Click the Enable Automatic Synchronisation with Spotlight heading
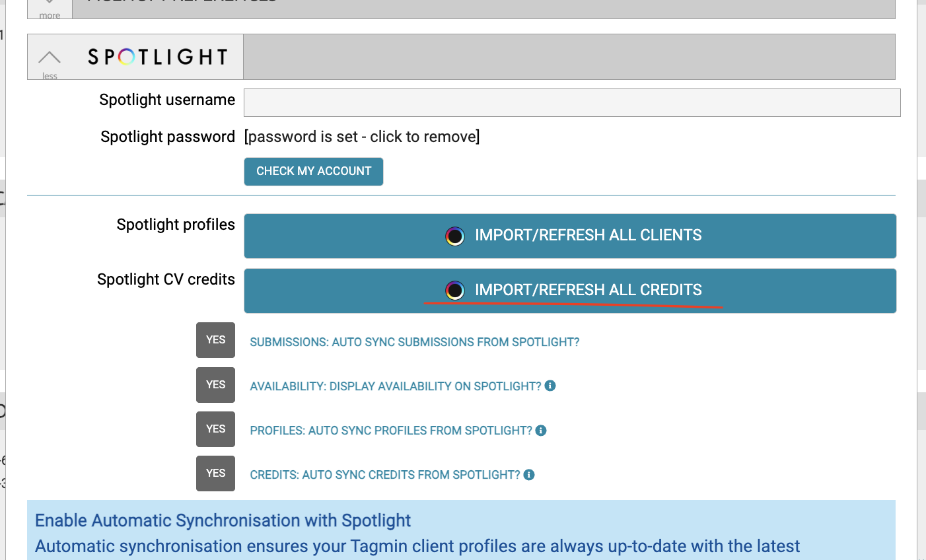The image size is (926, 560). click(223, 520)
